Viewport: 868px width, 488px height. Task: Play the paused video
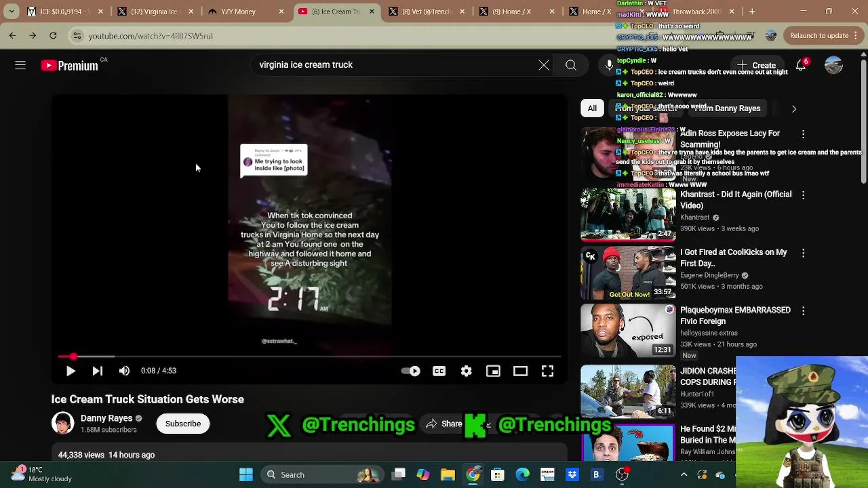(71, 371)
